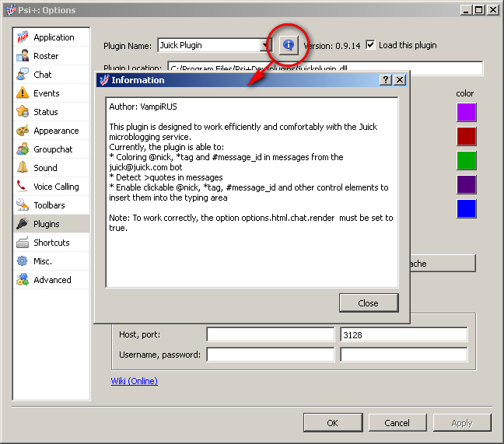Image resolution: width=504 pixels, height=444 pixels.
Task: Select the Roster category icon
Action: coord(22,56)
